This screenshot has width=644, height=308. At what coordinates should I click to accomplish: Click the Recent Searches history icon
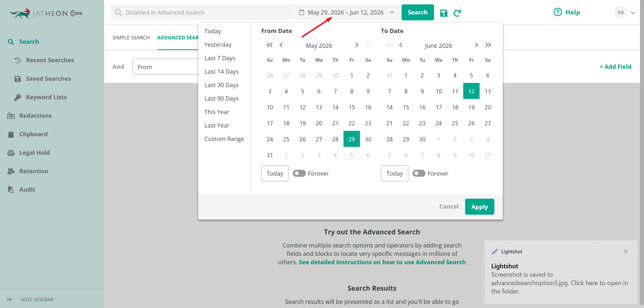pos(17,60)
